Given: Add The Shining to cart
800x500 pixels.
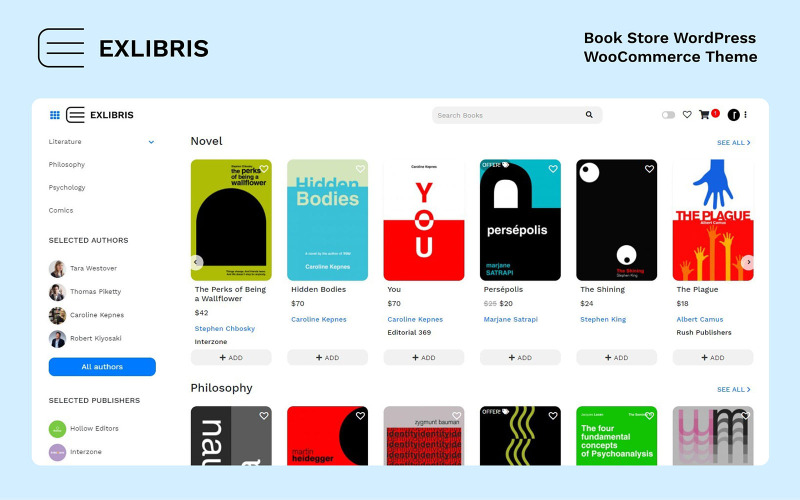Looking at the screenshot, I should pyautogui.click(x=617, y=358).
